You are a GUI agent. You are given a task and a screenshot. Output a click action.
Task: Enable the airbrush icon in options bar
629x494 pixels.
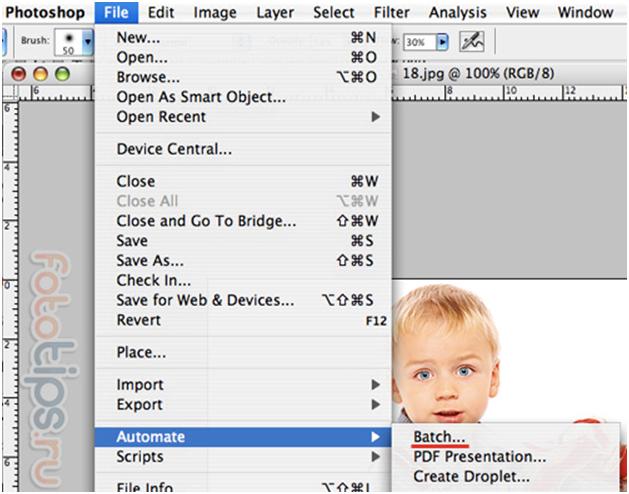point(471,43)
